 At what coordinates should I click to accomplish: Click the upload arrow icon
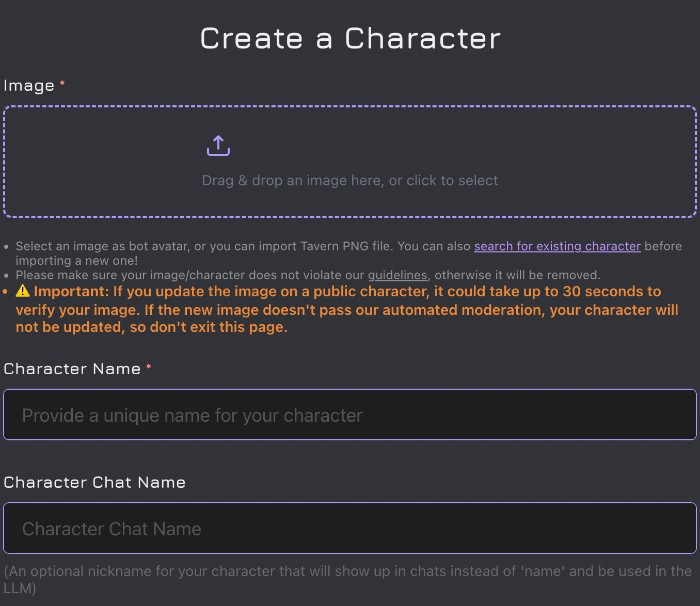pos(218,146)
